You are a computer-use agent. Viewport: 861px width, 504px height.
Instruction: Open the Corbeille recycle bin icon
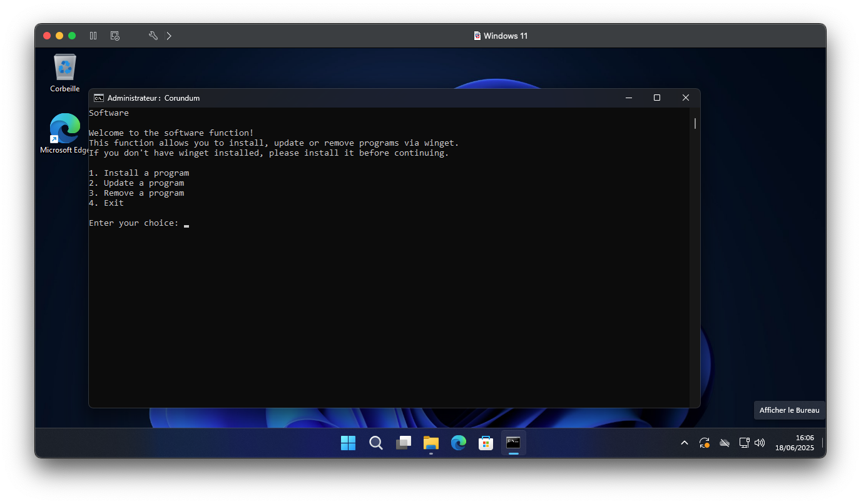tap(65, 73)
